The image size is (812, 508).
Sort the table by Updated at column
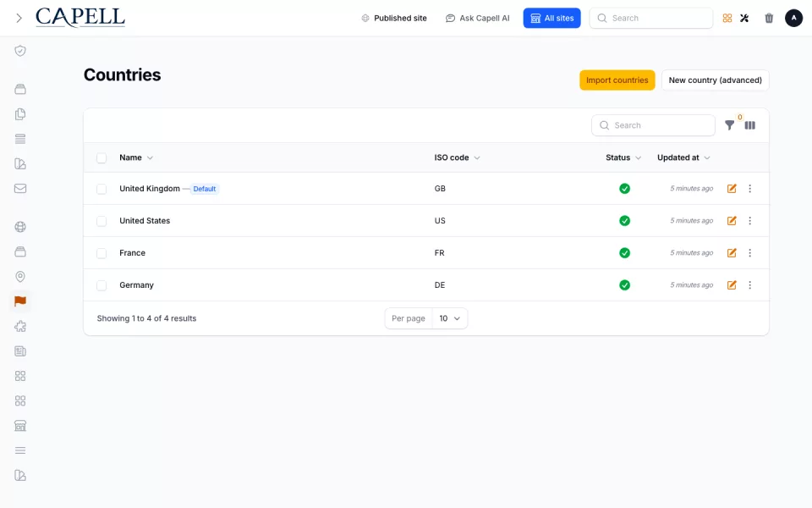683,157
